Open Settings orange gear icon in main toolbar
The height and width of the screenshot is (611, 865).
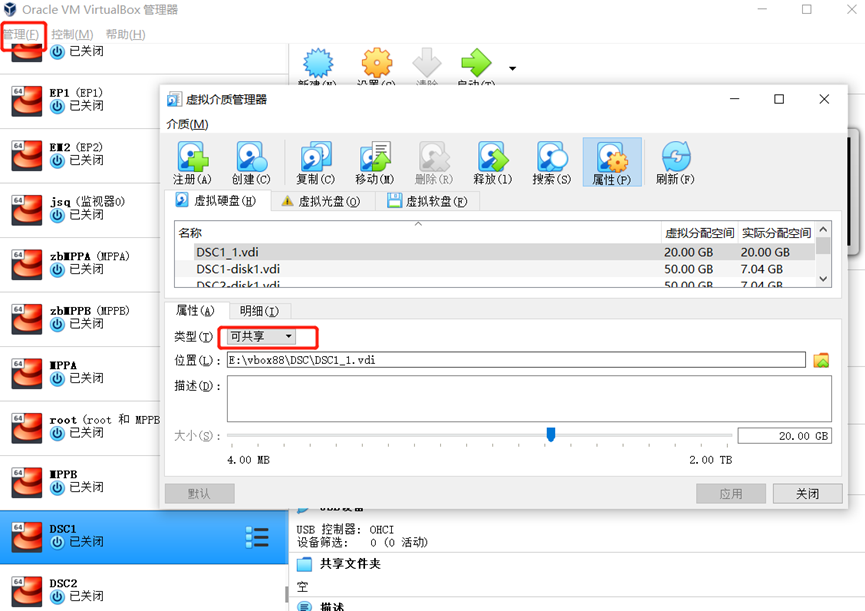377,63
